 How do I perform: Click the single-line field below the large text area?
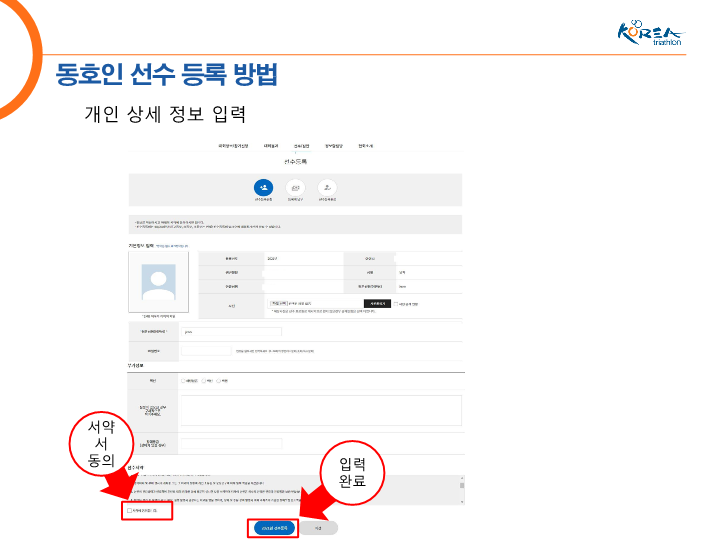pyautogui.click(x=231, y=444)
